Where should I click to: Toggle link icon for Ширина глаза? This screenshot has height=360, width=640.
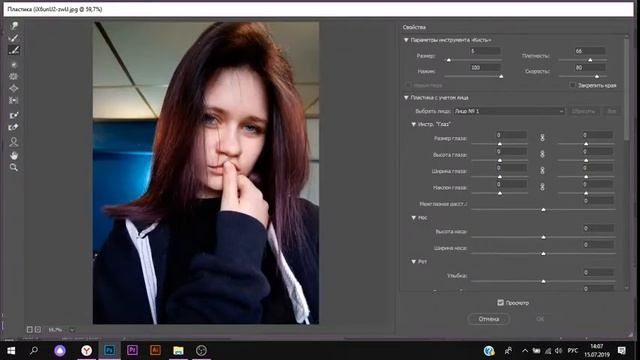pyautogui.click(x=542, y=171)
